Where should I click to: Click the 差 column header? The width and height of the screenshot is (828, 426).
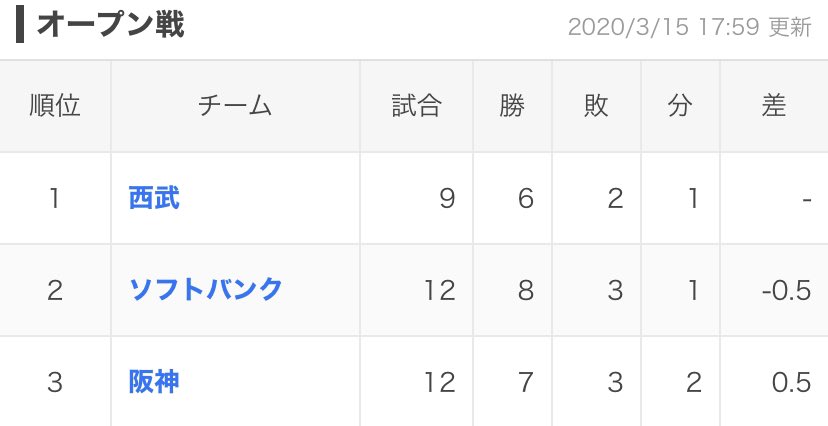[x=774, y=106]
